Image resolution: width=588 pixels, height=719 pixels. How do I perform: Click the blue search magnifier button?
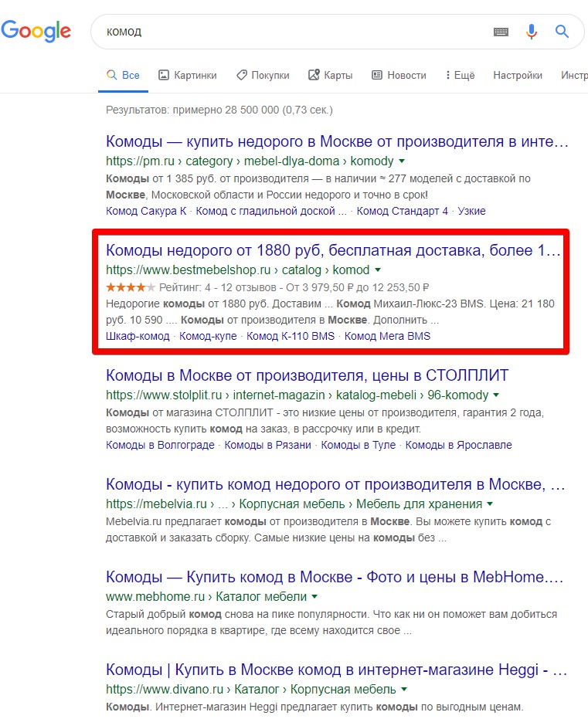pos(562,32)
